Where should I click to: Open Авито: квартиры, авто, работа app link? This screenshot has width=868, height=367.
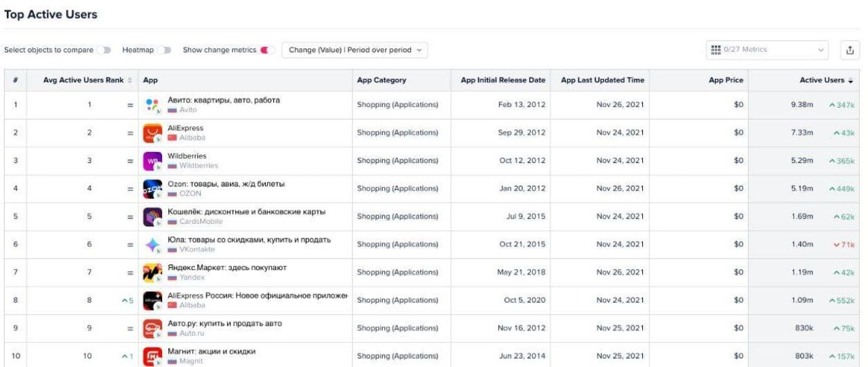click(x=224, y=100)
